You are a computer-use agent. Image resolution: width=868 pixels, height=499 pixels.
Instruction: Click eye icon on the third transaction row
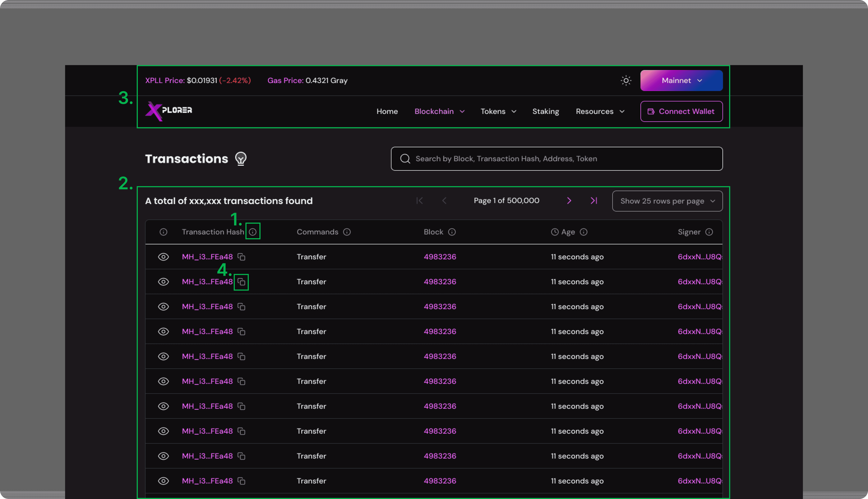point(164,307)
